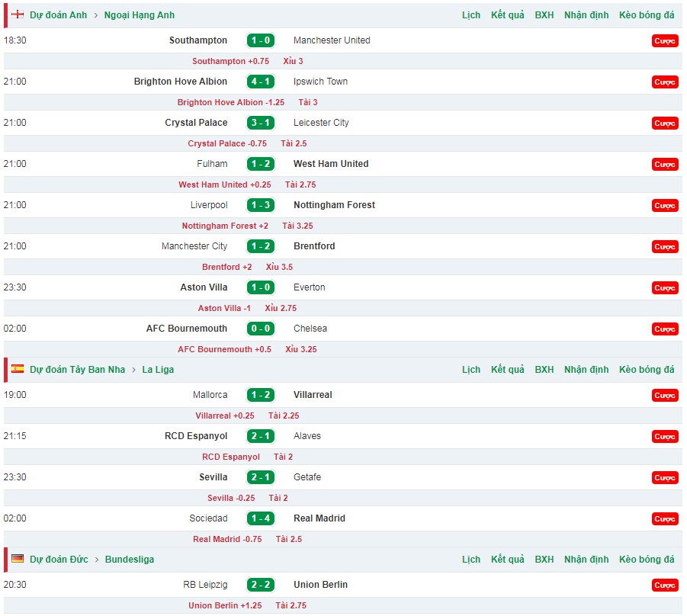Select the Nottingham Forest team name
This screenshot has width=687, height=616.
[x=334, y=205]
